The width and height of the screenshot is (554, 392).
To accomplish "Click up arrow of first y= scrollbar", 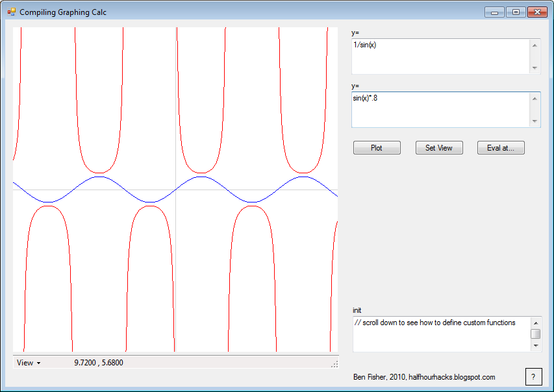I will [535, 45].
